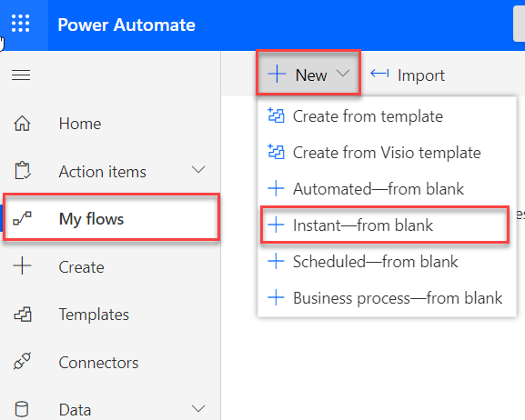Expand the Action items chevron
Viewport: 525px width, 420px height.
(x=198, y=170)
